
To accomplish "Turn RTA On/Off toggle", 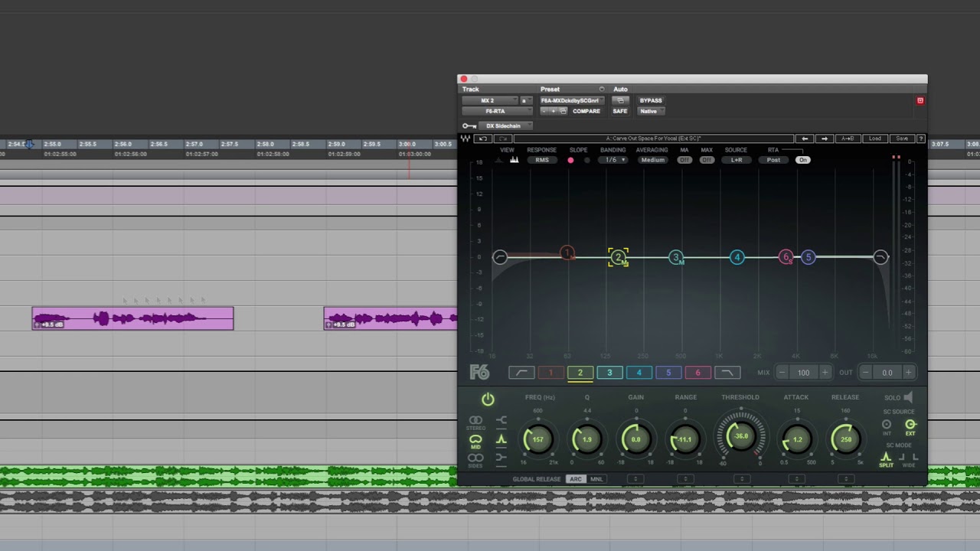I will 803,160.
